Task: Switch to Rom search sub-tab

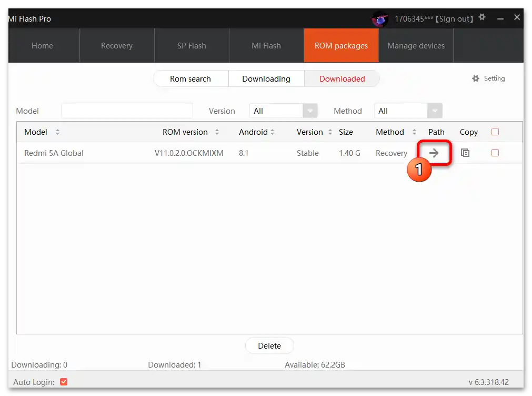Action: [190, 79]
